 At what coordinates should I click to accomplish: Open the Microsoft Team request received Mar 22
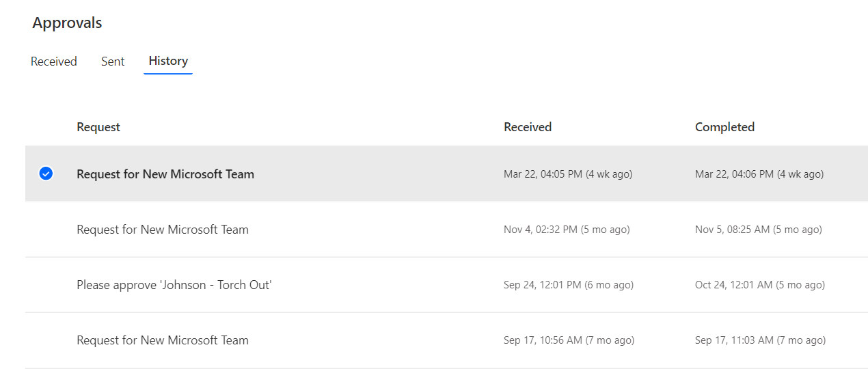(165, 174)
